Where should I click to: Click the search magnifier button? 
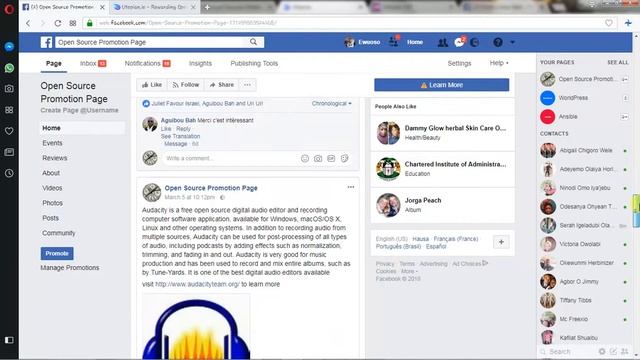pos(253,42)
